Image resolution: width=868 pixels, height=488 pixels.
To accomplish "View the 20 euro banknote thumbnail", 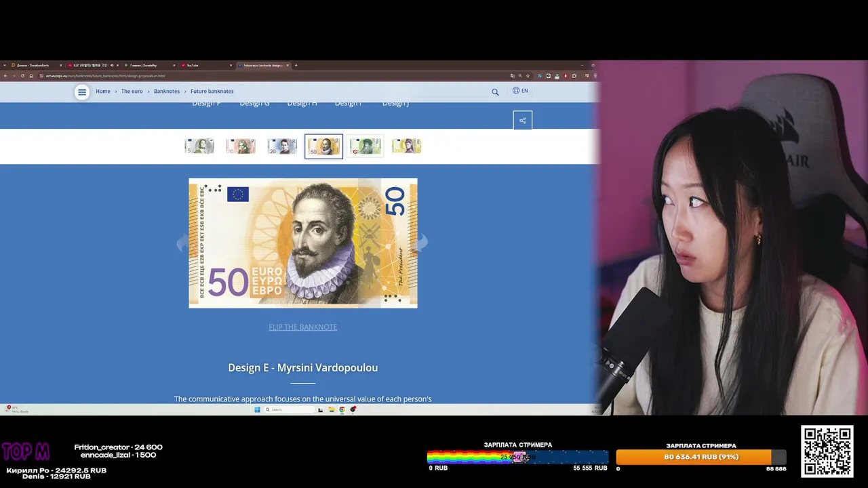I will coord(282,146).
